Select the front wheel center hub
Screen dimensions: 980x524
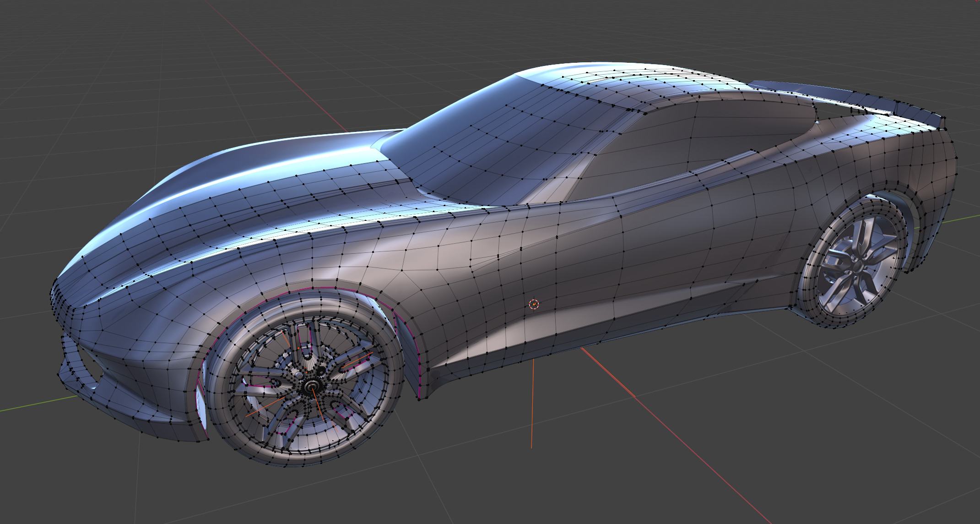tap(312, 387)
